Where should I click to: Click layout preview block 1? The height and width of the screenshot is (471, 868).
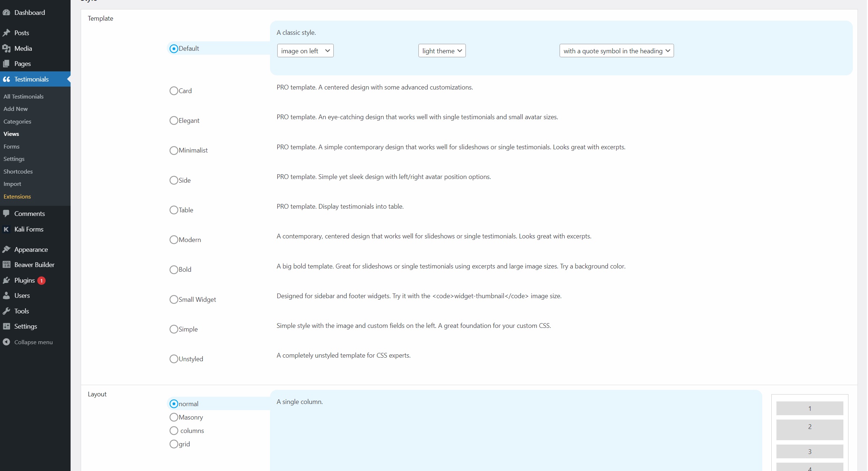[x=810, y=408]
